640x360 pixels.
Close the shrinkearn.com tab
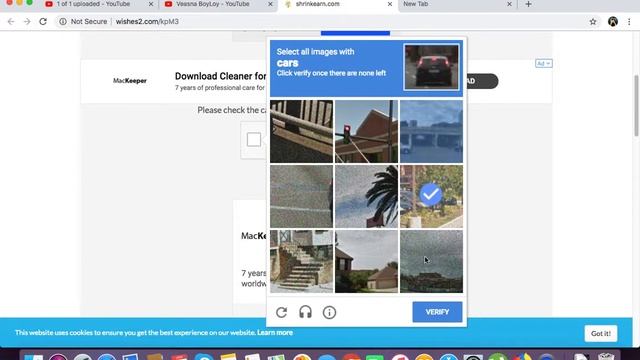(390, 4)
